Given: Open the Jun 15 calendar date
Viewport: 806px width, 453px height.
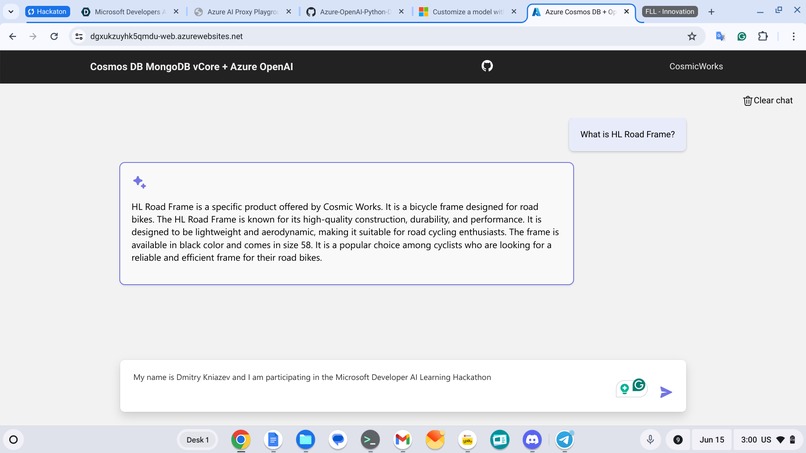Looking at the screenshot, I should 711,440.
